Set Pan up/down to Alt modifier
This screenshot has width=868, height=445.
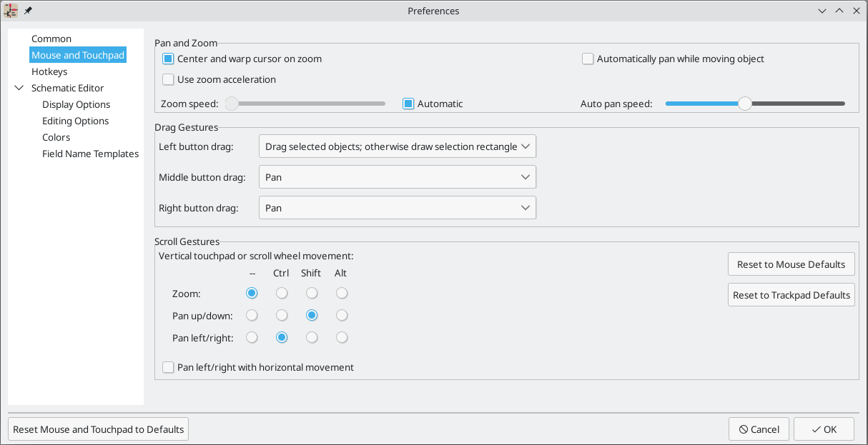(342, 315)
